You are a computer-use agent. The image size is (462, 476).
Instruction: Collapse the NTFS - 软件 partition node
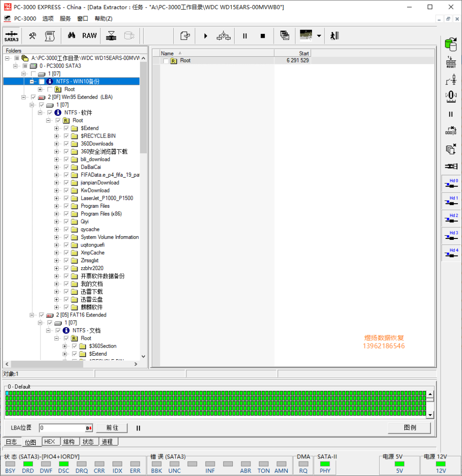[x=40, y=112]
